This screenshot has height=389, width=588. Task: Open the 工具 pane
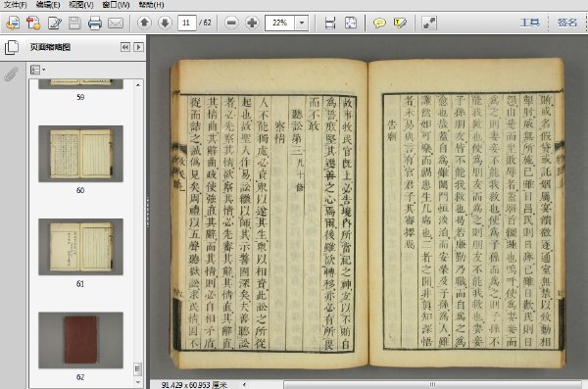[x=530, y=23]
